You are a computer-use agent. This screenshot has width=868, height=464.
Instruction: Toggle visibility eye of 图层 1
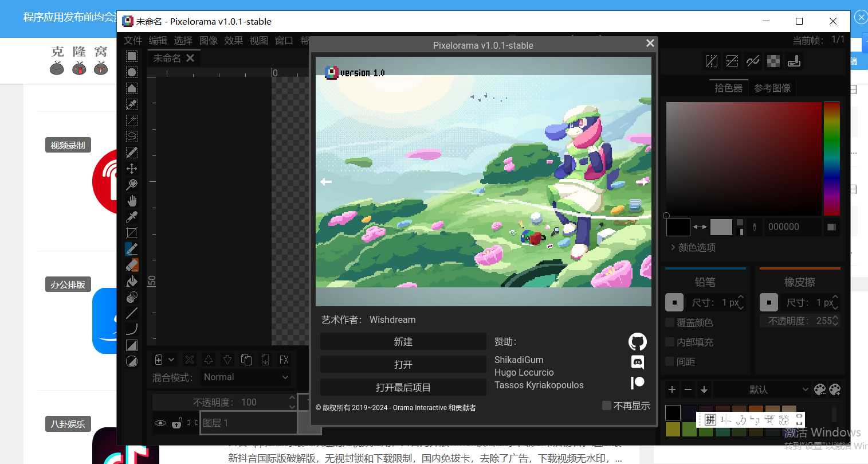(160, 423)
